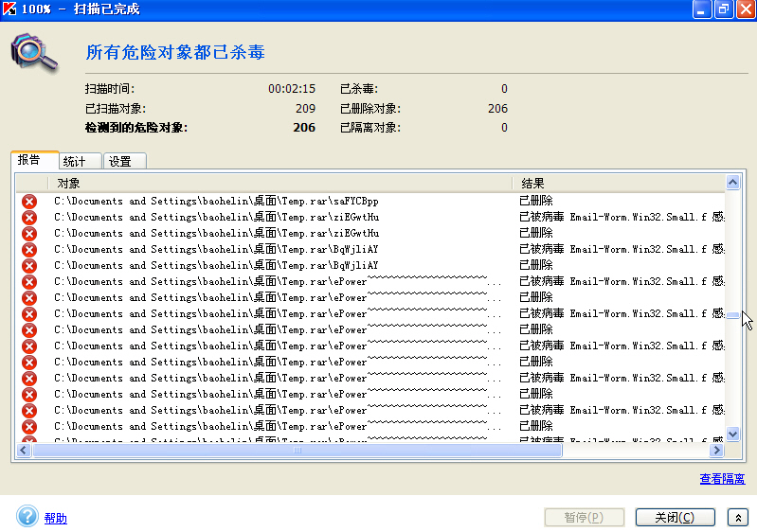Image resolution: width=757 pixels, height=532 pixels.
Task: Click the scan time value 00:02:15
Action: coord(292,89)
